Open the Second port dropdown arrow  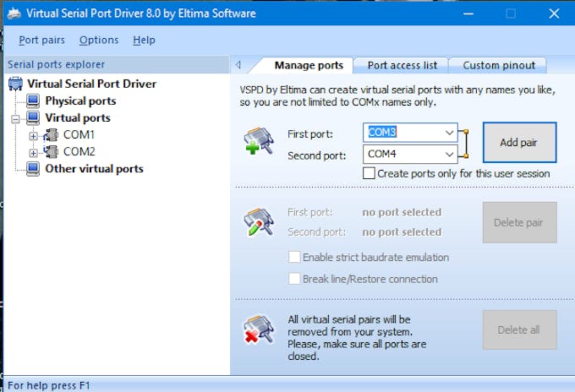click(449, 155)
